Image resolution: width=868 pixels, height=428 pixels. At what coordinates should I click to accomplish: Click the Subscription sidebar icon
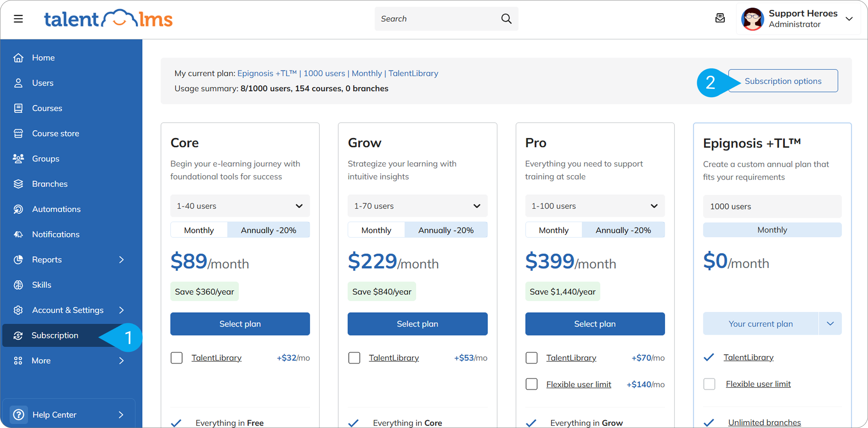coord(18,335)
